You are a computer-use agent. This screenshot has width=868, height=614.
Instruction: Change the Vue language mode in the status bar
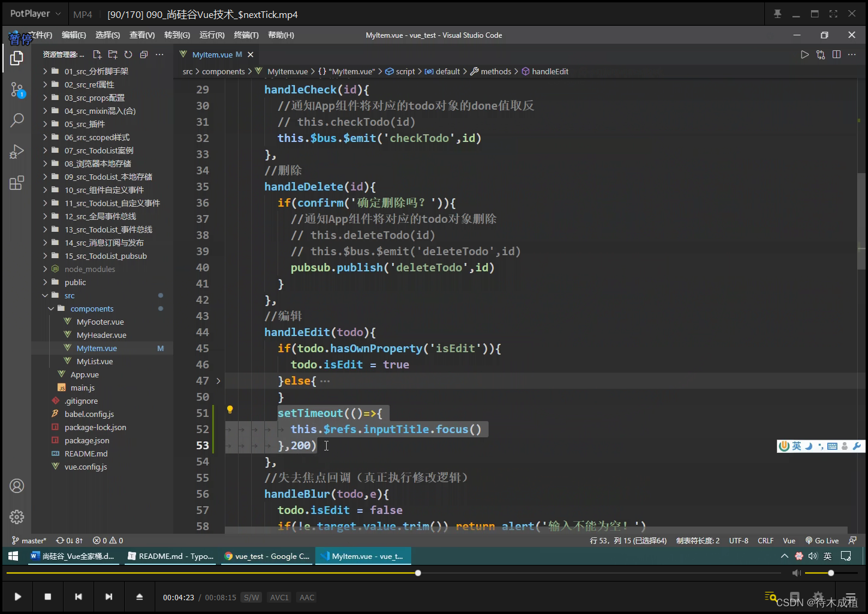(x=789, y=540)
